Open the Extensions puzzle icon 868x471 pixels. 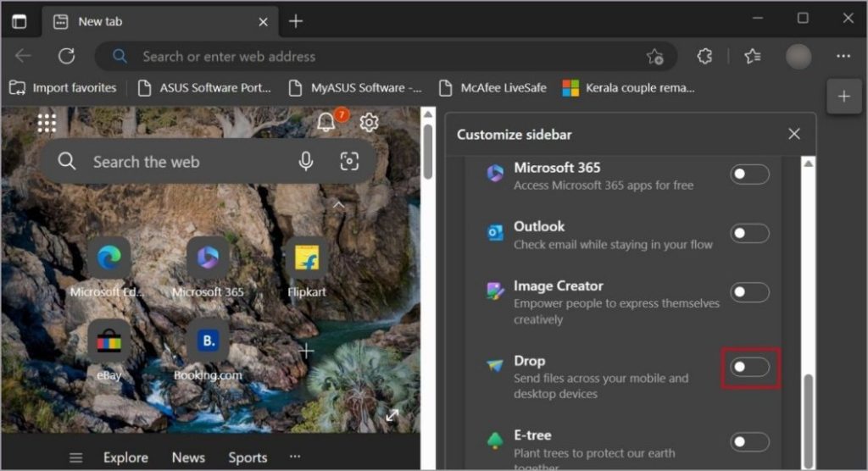704,56
